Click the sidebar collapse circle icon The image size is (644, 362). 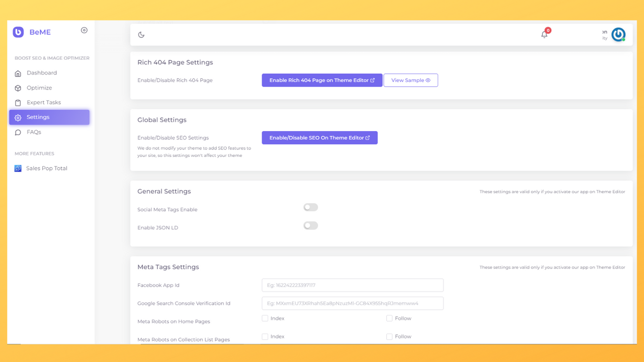pos(84,30)
